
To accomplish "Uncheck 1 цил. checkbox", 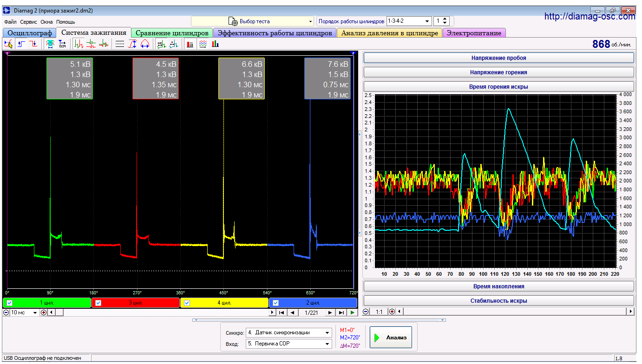I will tap(9, 303).
